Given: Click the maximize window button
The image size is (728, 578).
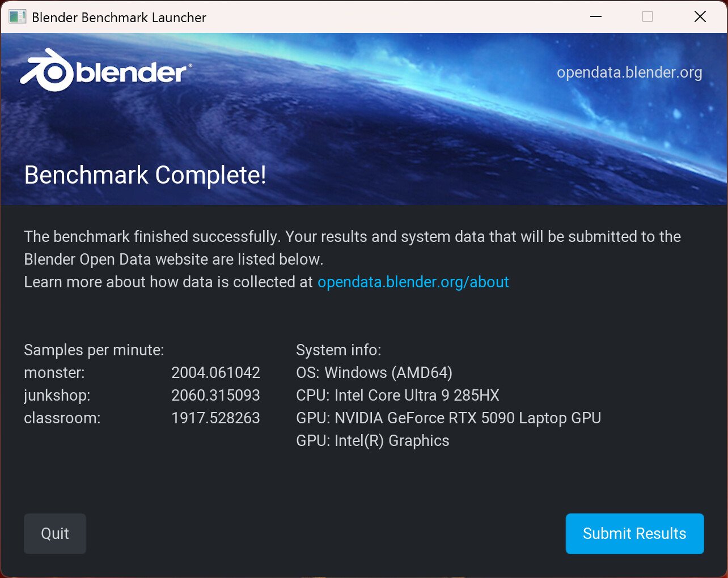Looking at the screenshot, I should coord(647,17).
